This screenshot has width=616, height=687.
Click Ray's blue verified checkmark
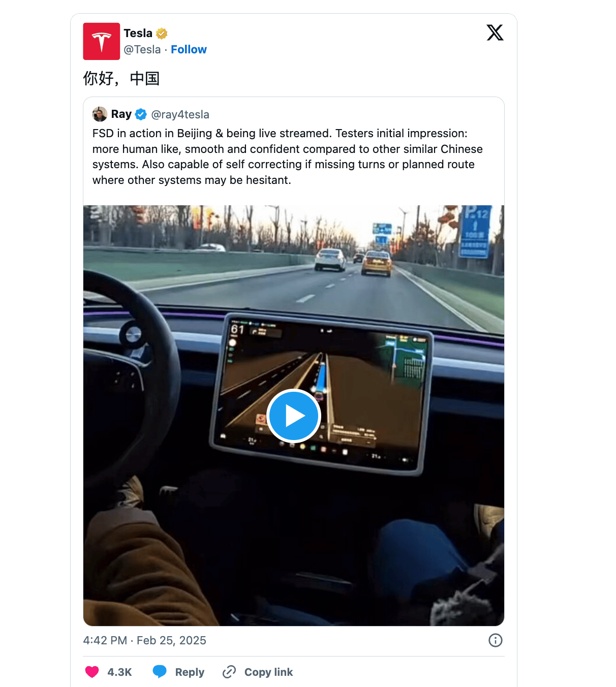pos(141,114)
